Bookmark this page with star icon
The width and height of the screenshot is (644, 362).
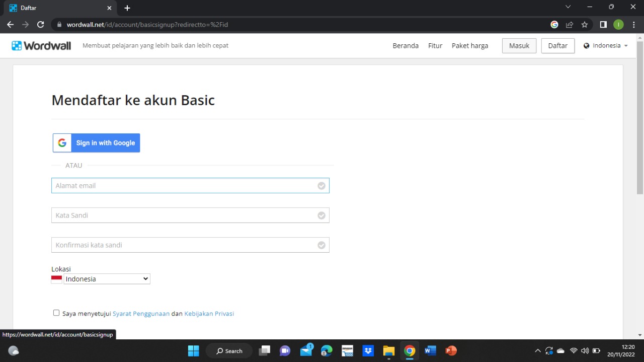pos(585,24)
